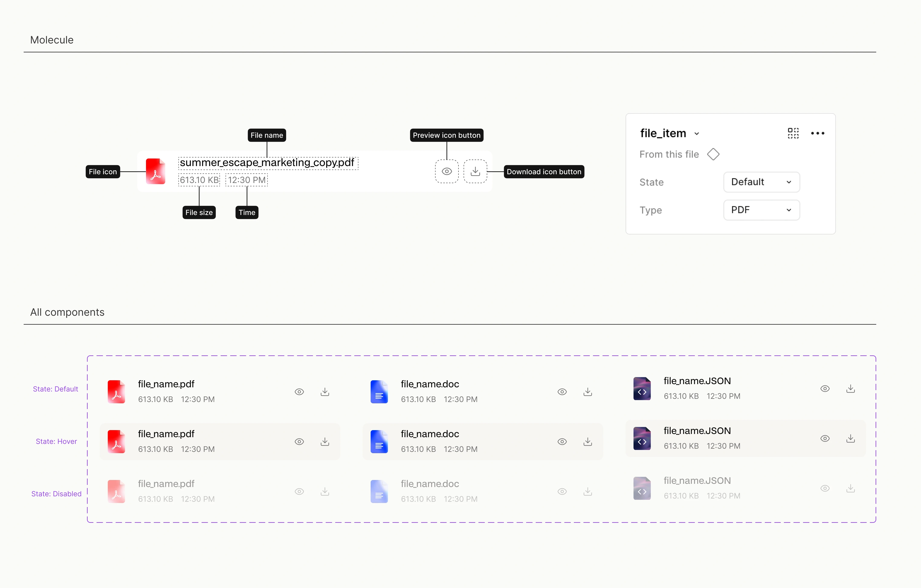The height and width of the screenshot is (588, 921).
Task: Click the blue doc file icon in the default row
Action: pos(379,392)
